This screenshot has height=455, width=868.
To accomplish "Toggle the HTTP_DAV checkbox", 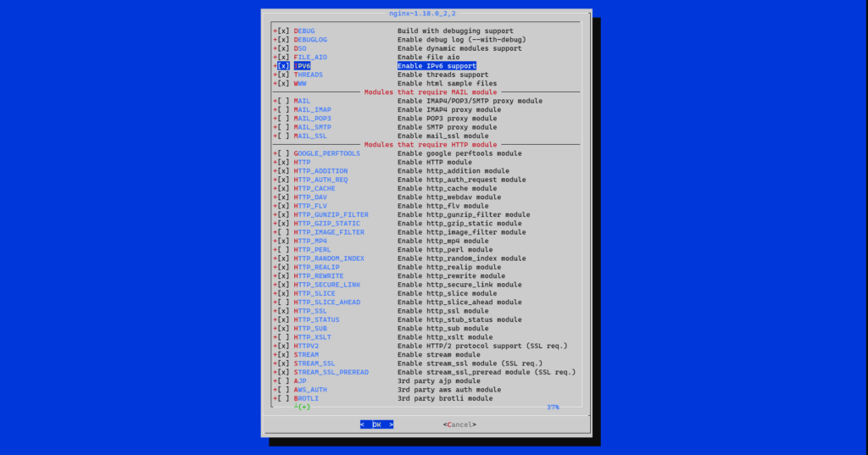I will [283, 197].
